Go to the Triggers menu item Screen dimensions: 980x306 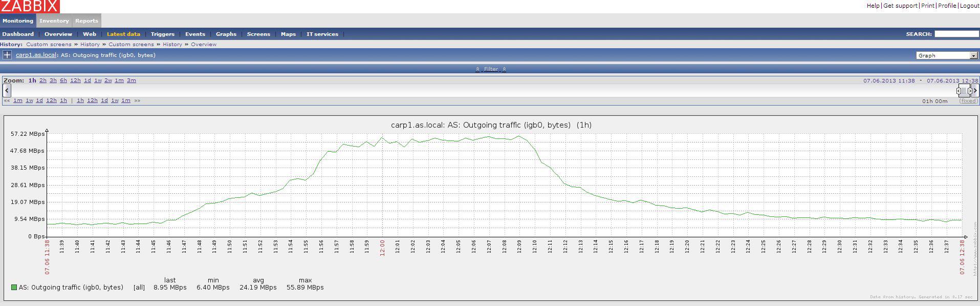click(163, 34)
